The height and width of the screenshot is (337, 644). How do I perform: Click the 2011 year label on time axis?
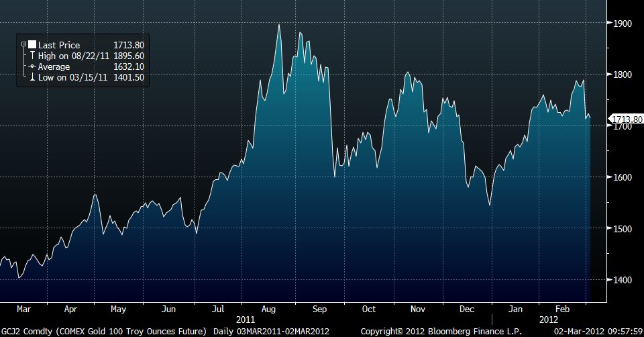point(246,320)
